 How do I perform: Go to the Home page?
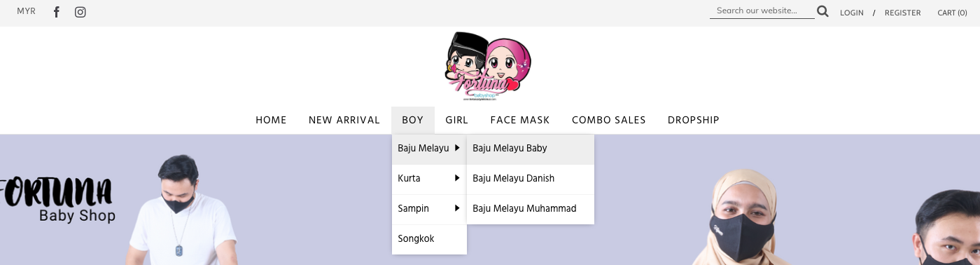point(271,120)
